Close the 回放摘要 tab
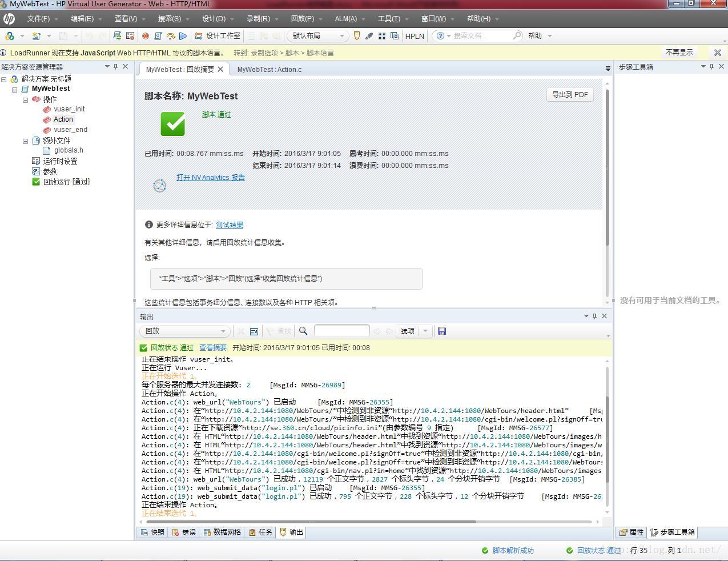This screenshot has height=561, width=728. (220, 69)
